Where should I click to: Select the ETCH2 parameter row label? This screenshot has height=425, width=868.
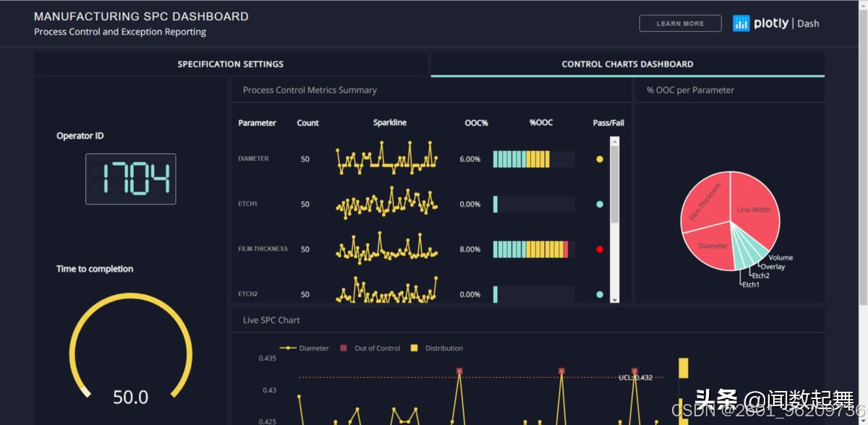[x=247, y=294]
